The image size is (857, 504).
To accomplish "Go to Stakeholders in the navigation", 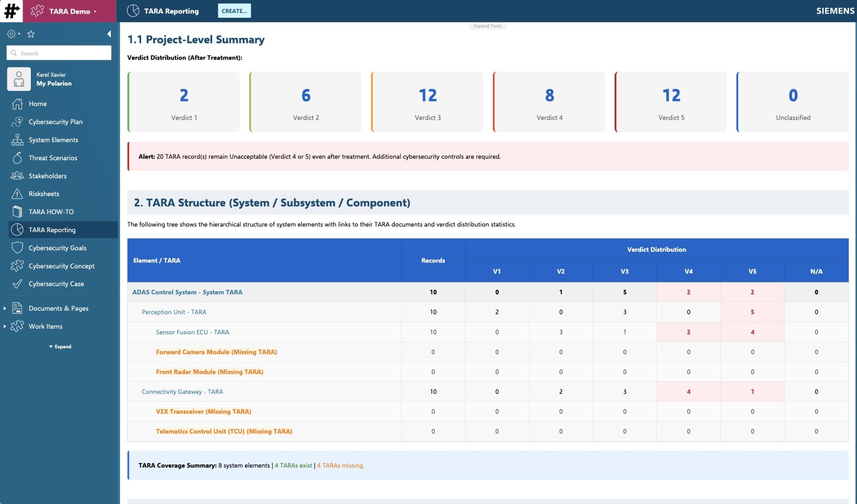I will (x=47, y=176).
